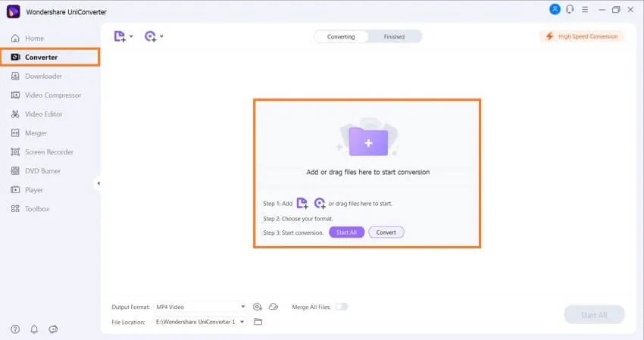Click the Wondershare UniConverter logo
Image resolution: width=644 pixels, height=340 pixels.
coord(13,11)
